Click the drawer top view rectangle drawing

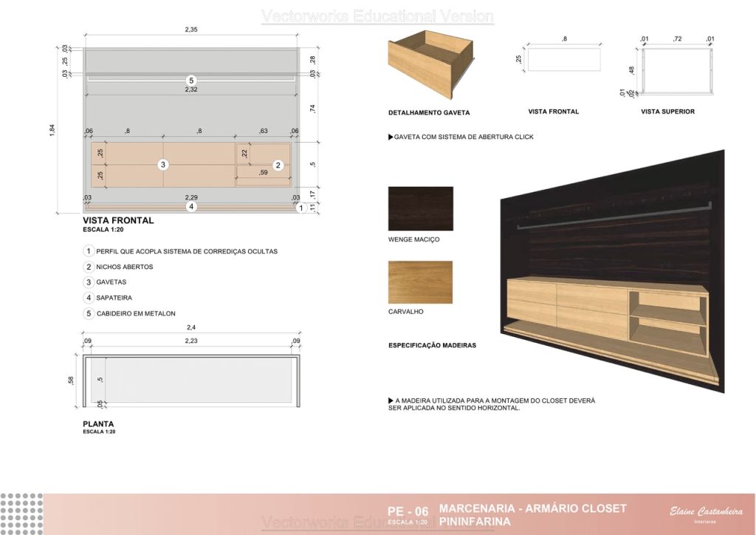[x=676, y=70]
